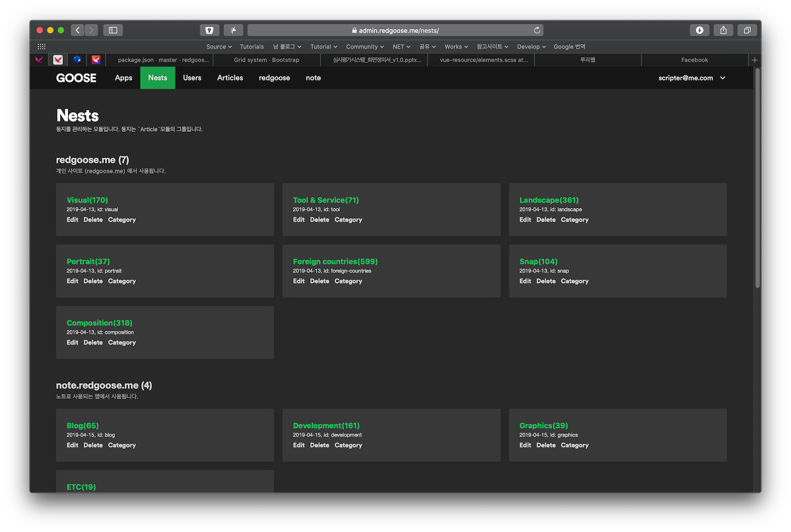Switch to the Articles navigation tab
This screenshot has width=791, height=532.
230,78
